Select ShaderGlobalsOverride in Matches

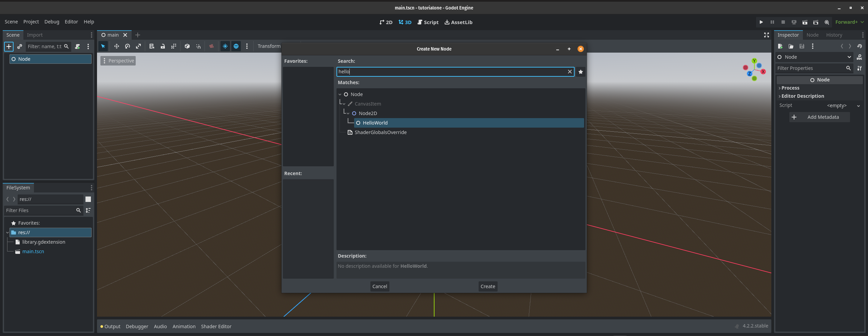point(380,132)
